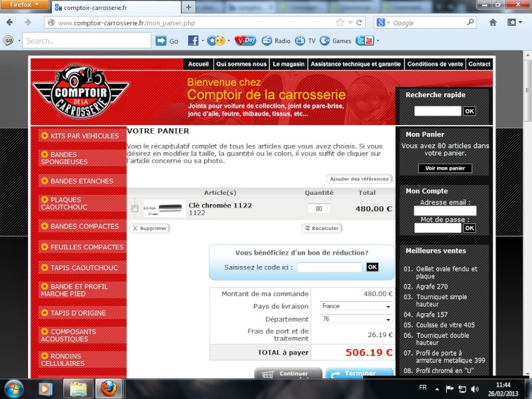Open a new tab with the plus button
Image resolution: width=532 pixels, height=399 pixels.
point(188,7)
